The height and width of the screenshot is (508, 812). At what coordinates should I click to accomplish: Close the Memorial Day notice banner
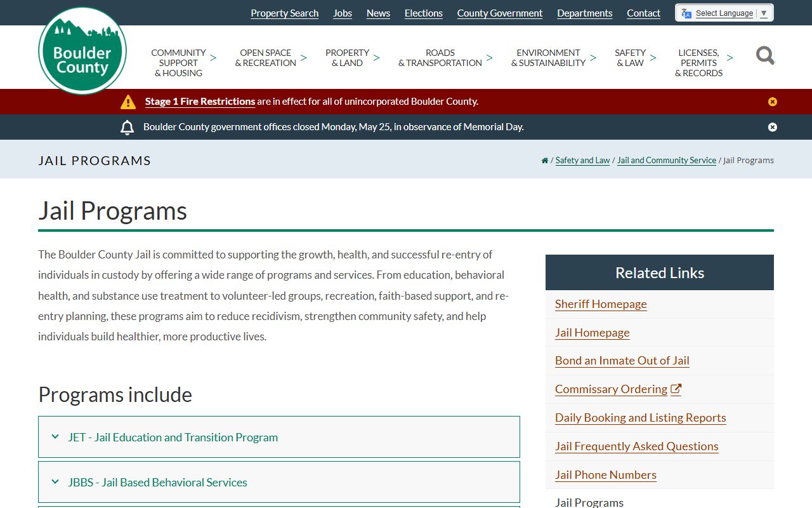(x=773, y=127)
